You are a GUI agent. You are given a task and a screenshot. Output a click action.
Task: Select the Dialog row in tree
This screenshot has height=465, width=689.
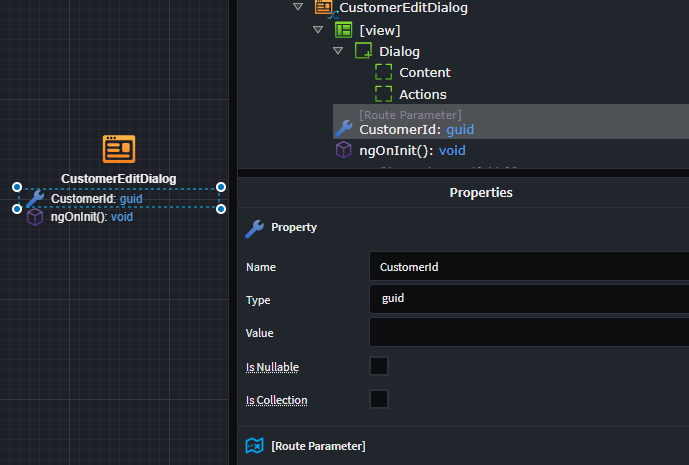tap(399, 51)
